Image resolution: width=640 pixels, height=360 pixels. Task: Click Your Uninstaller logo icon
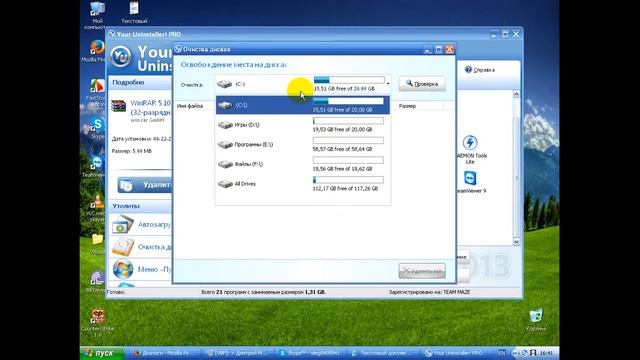[x=121, y=56]
